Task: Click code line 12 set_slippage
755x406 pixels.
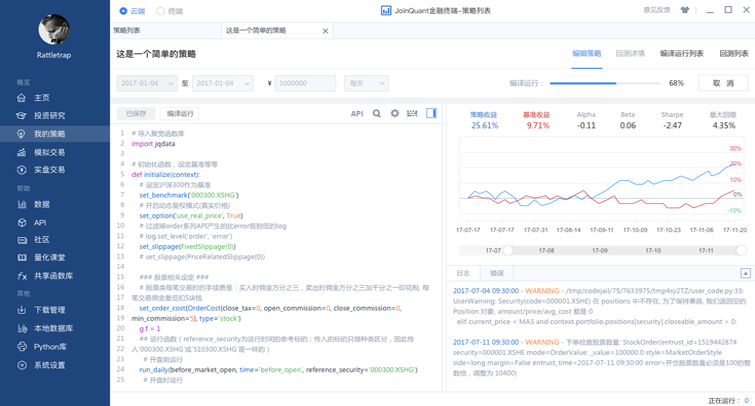Action: point(187,247)
